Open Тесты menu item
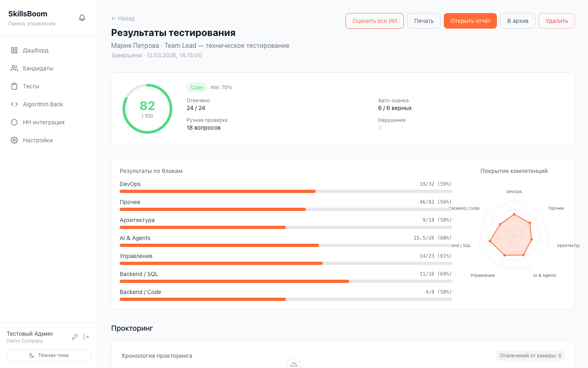Viewport: 588px width, 368px height. pos(49,86)
